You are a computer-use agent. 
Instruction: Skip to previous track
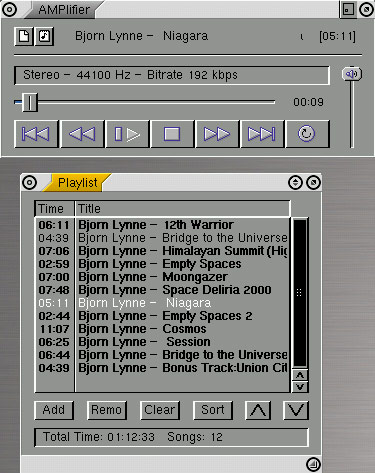36,134
